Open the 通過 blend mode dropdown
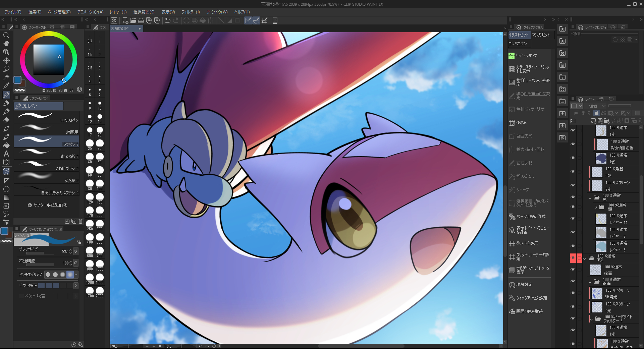This screenshot has height=349, width=644. [x=597, y=106]
